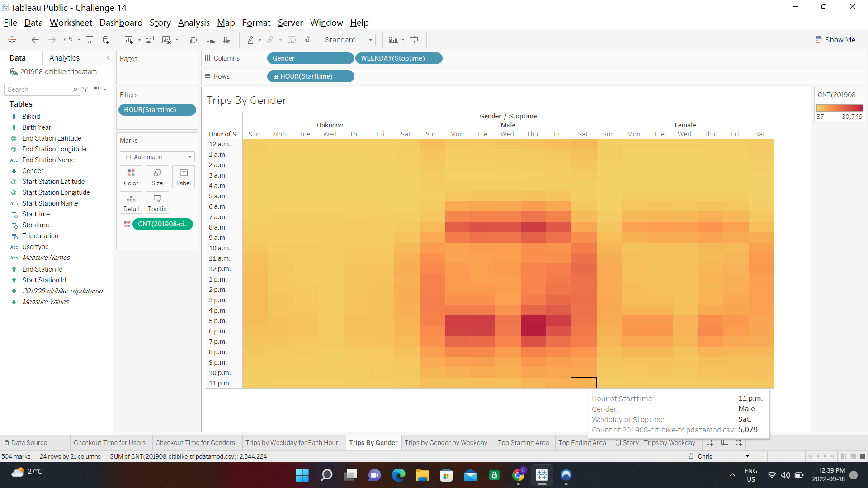
Task: Open the Color shelf on the Marks card
Action: click(131, 176)
